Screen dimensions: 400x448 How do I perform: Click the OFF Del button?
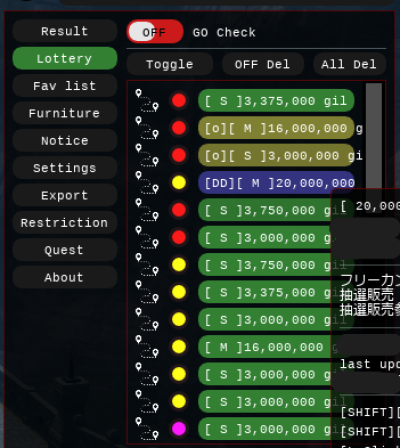pyautogui.click(x=263, y=64)
